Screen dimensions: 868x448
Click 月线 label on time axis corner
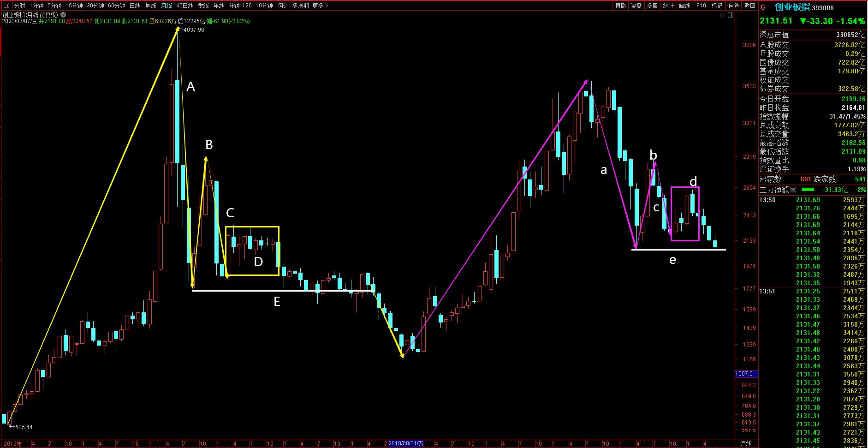coord(746,443)
